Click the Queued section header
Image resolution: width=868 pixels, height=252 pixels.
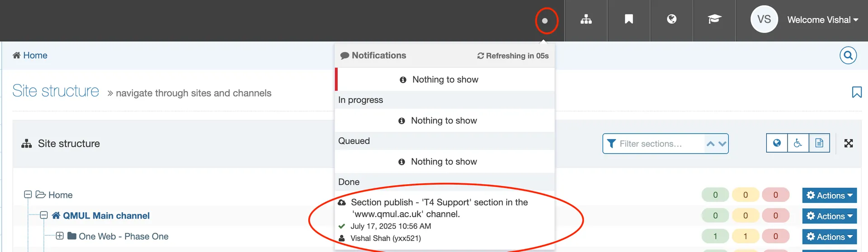[444, 141]
